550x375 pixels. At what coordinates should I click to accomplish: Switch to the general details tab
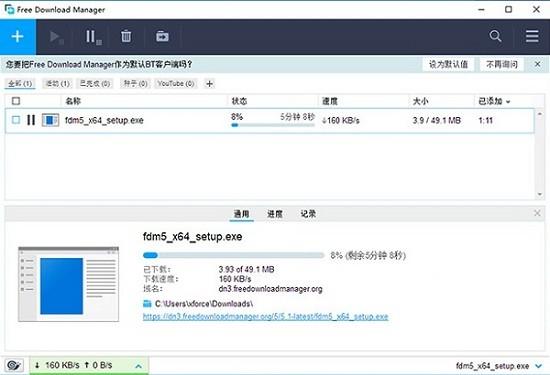point(241,214)
